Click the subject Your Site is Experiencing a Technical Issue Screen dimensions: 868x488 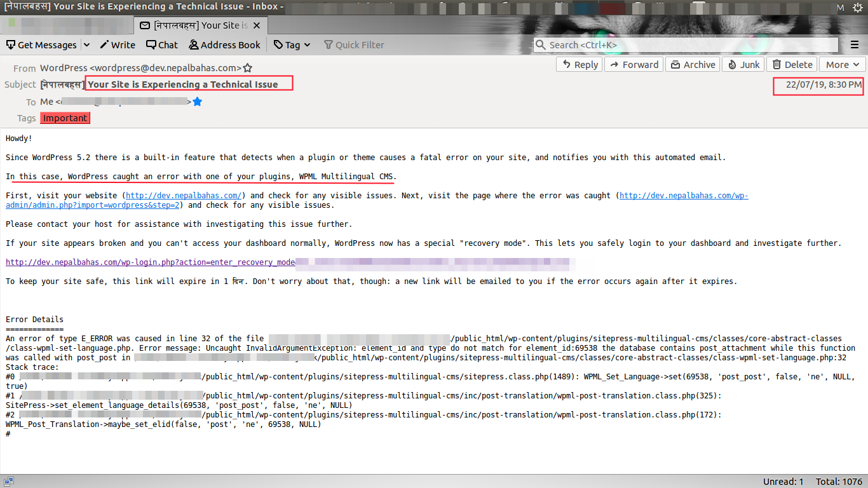[x=183, y=85]
